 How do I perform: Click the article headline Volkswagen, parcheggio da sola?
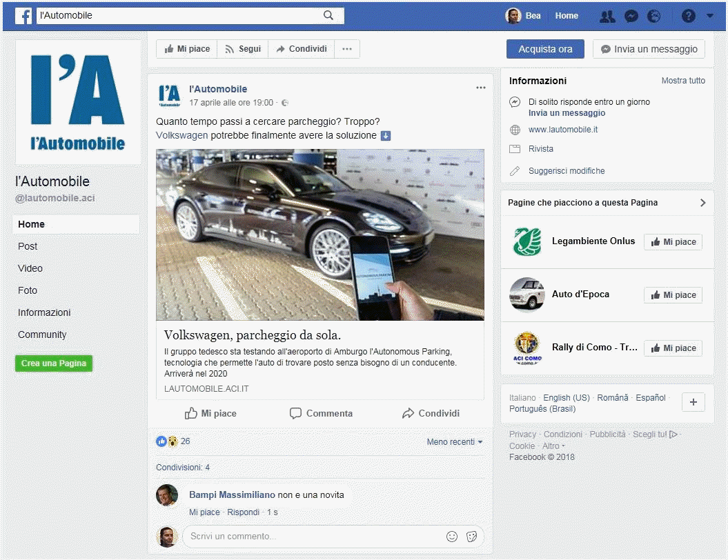click(x=252, y=335)
